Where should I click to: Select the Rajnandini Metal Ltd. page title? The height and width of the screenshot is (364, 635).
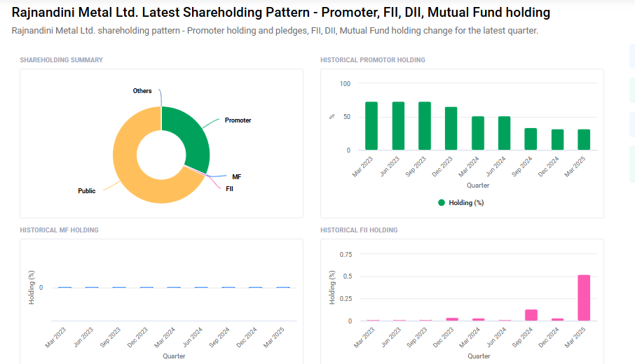[280, 13]
